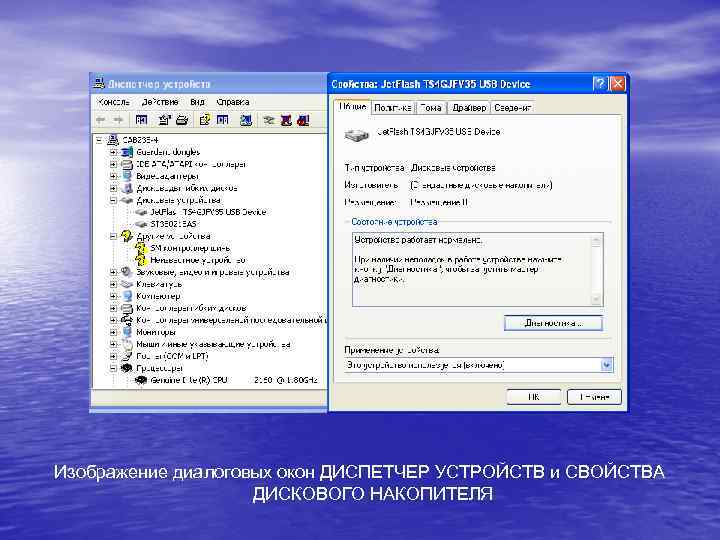Image resolution: width=720 pixels, height=540 pixels.
Task: Collapse the Процессоры node
Action: point(113,368)
